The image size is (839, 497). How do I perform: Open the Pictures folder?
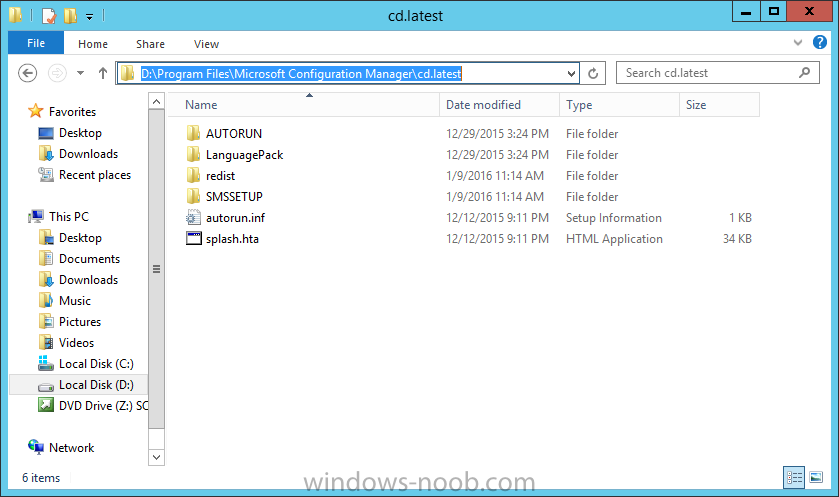[x=80, y=322]
